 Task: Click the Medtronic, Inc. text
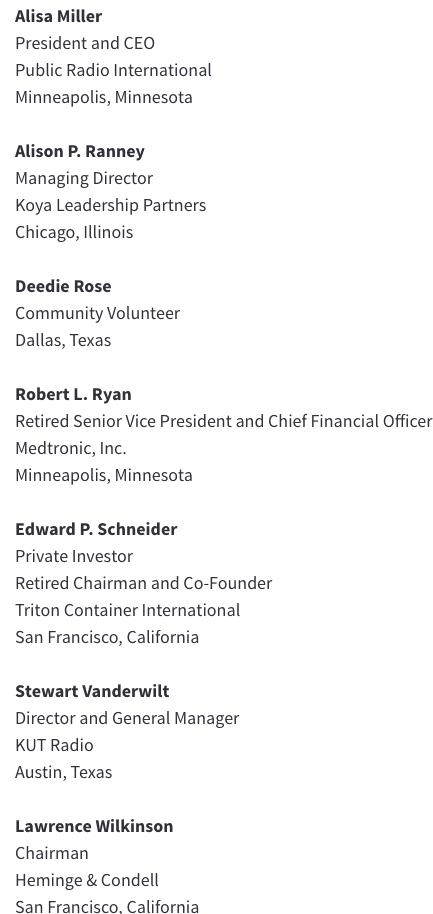point(71,448)
